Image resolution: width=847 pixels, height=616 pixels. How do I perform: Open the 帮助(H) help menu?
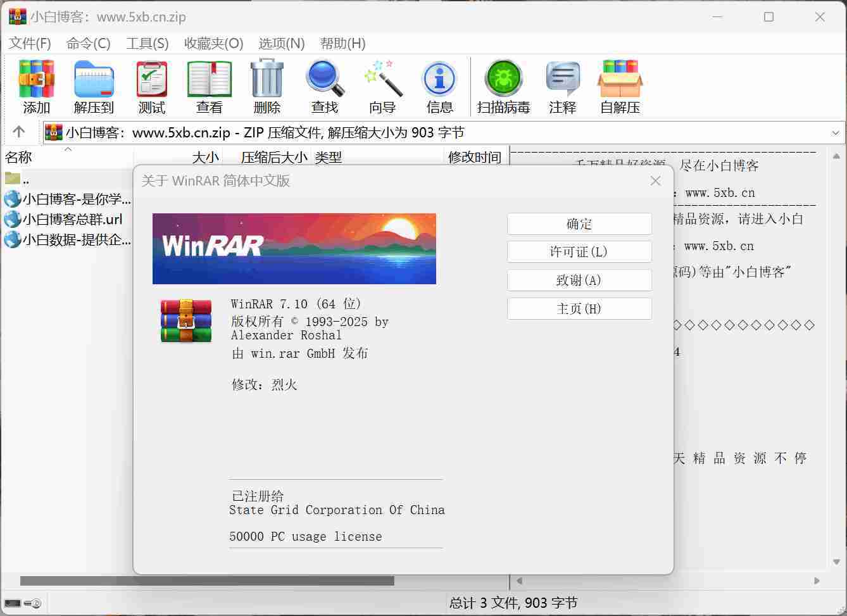point(342,43)
